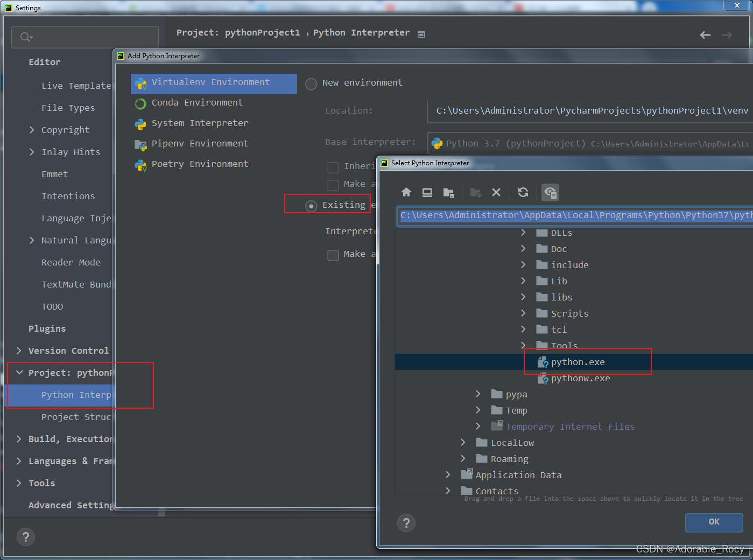
Task: Navigate back arrow in Settings header
Action: pos(705,35)
